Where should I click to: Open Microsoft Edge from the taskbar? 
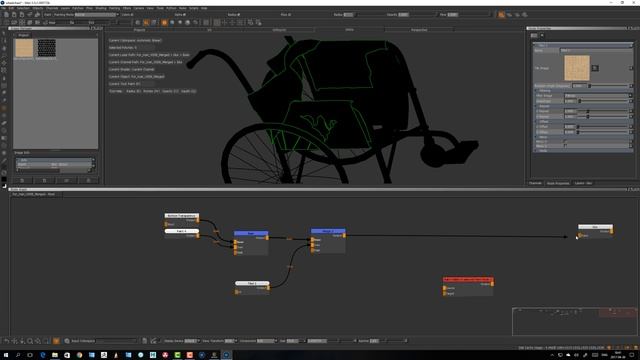pos(42,355)
